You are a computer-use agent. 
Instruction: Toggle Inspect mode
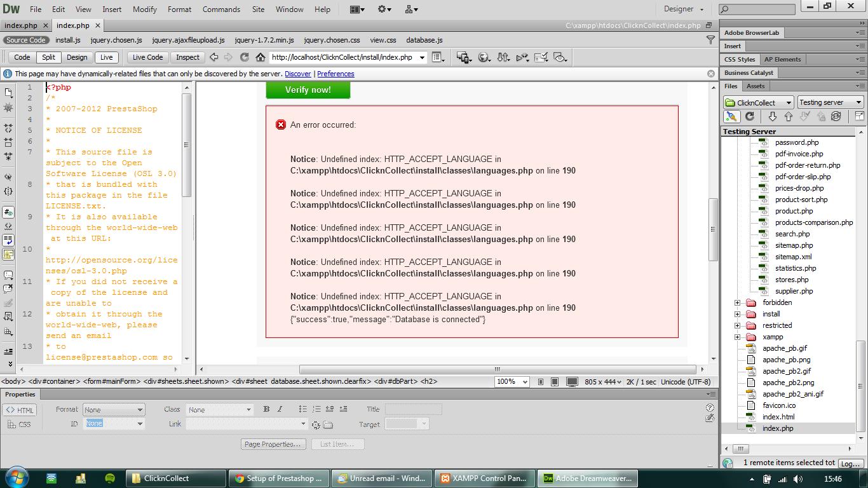187,57
